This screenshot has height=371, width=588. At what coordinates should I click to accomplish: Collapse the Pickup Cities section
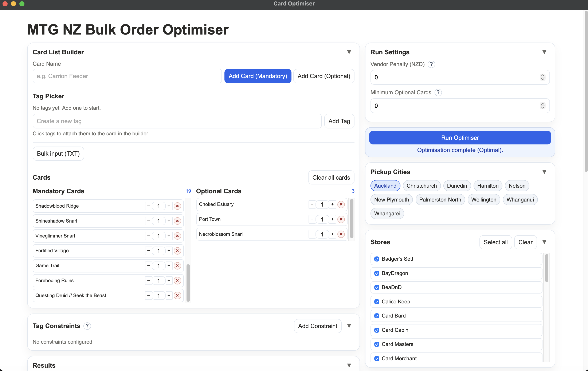pos(545,172)
